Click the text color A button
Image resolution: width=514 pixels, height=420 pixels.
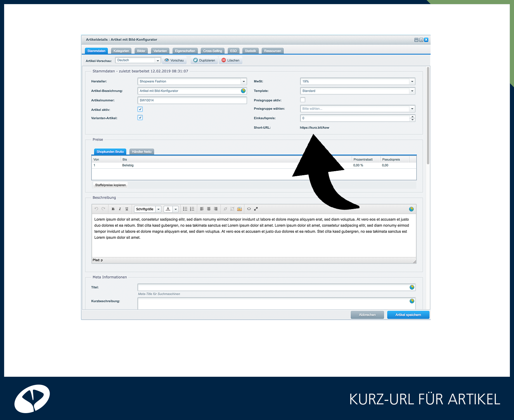tap(168, 209)
